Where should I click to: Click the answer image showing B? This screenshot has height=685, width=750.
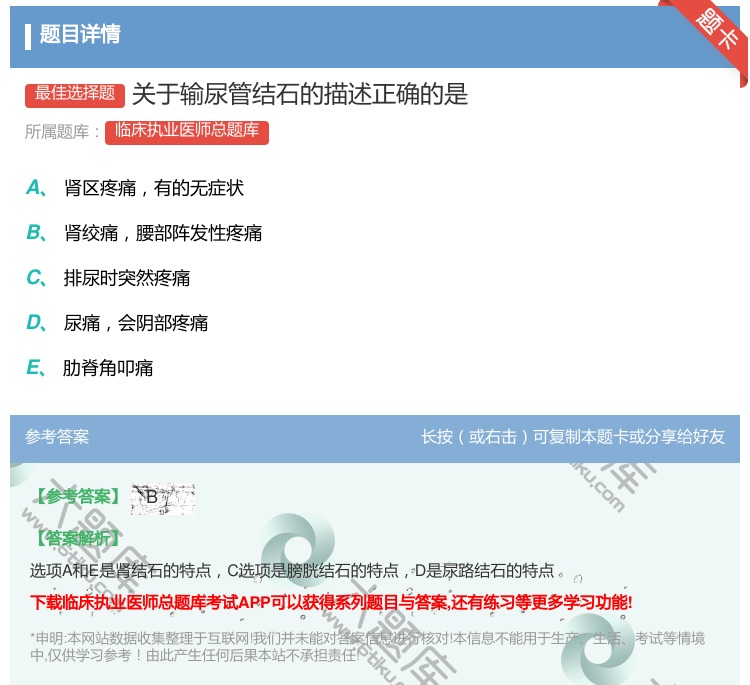pyautogui.click(x=163, y=498)
